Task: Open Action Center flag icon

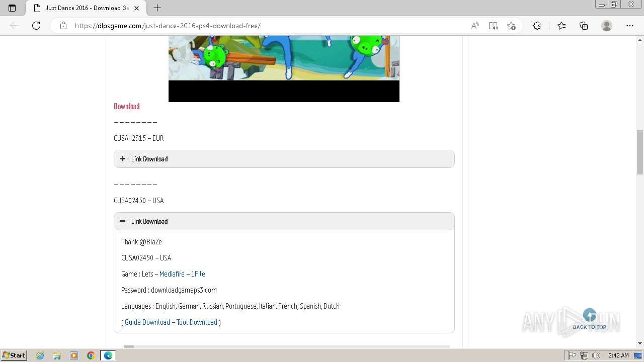Action: (572, 355)
